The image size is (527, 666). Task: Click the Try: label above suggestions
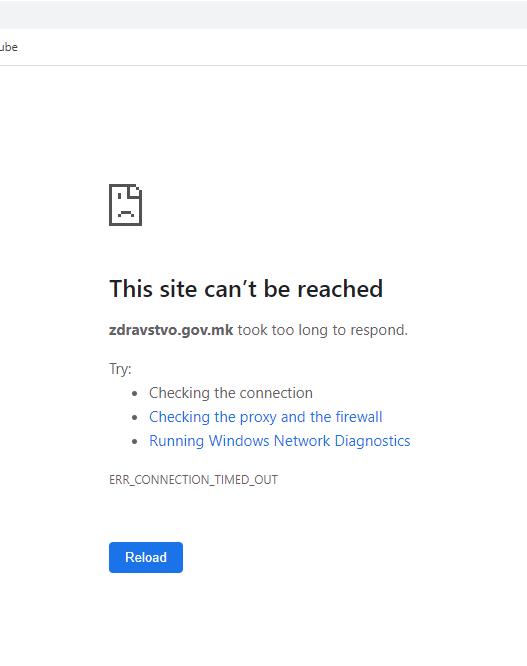click(120, 369)
